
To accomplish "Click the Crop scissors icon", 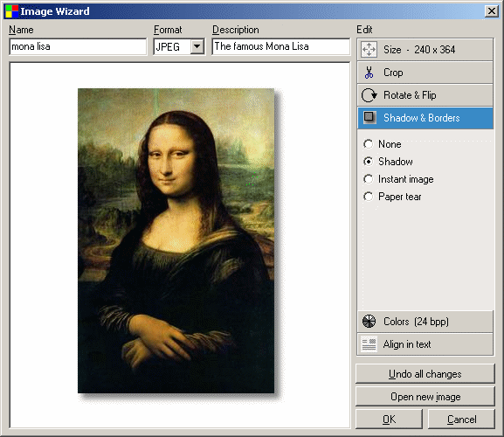I will click(369, 73).
